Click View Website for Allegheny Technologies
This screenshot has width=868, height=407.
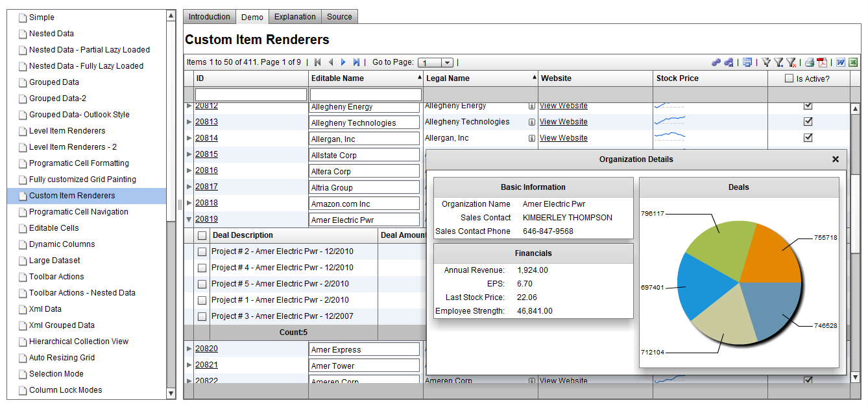pos(563,122)
